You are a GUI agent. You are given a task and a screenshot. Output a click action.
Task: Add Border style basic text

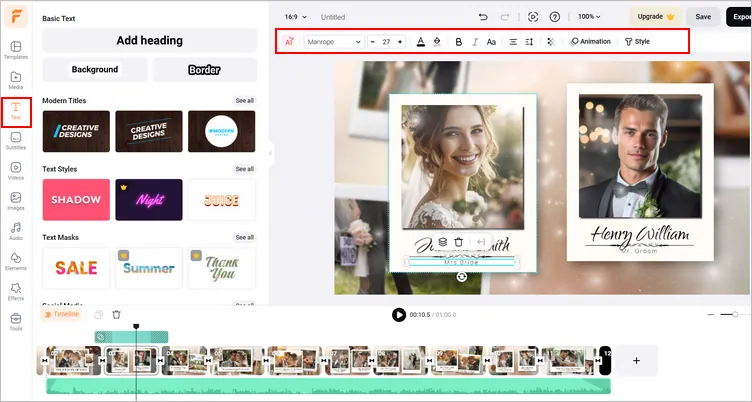(204, 70)
